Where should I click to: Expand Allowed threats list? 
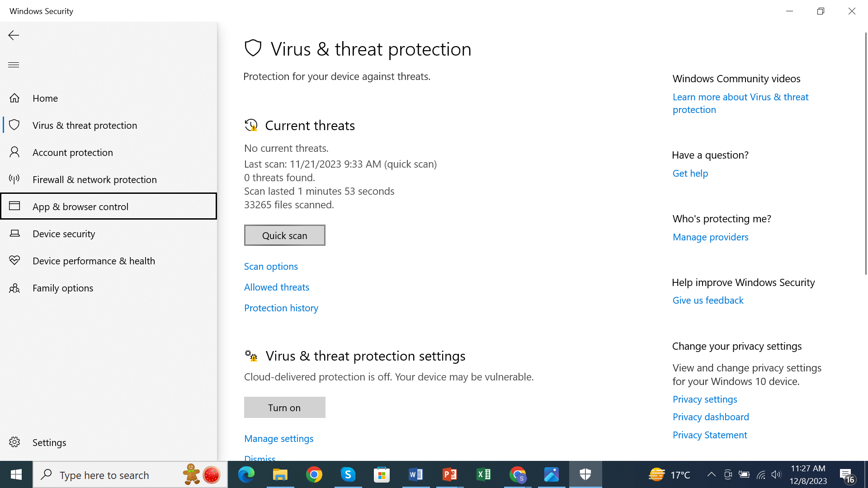(x=277, y=286)
